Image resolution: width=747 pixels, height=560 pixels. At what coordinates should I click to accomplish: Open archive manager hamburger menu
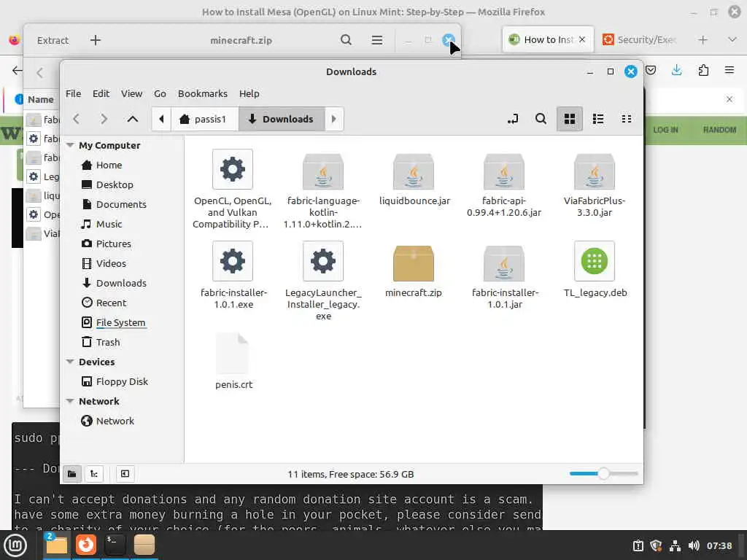click(x=377, y=41)
